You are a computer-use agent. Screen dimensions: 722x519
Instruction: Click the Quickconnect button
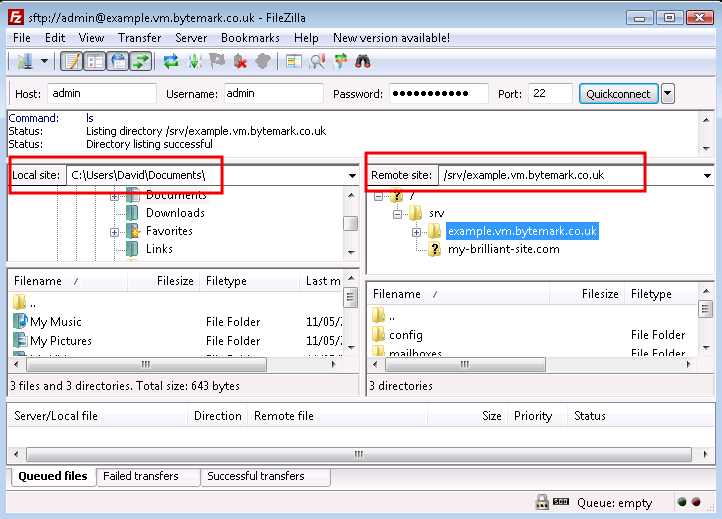(x=618, y=94)
